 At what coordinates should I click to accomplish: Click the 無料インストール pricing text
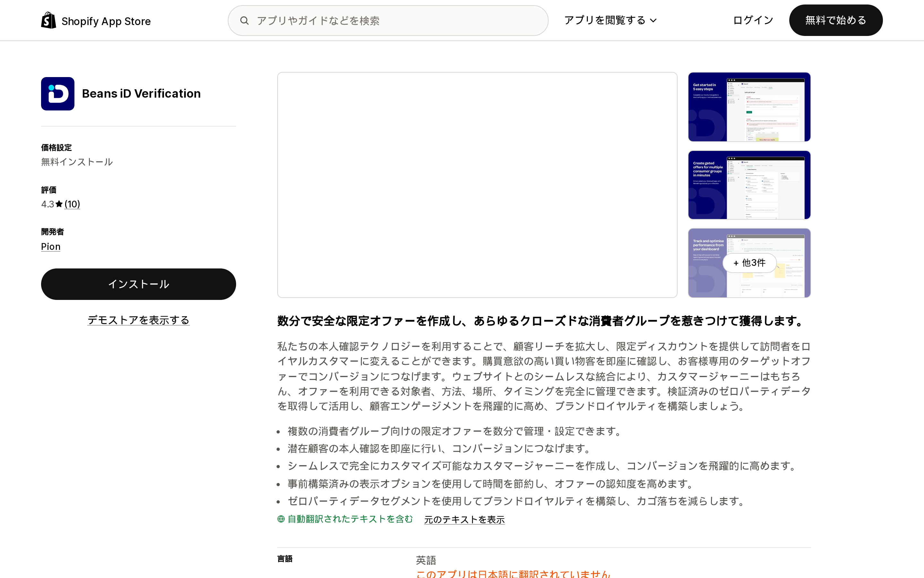tap(77, 162)
